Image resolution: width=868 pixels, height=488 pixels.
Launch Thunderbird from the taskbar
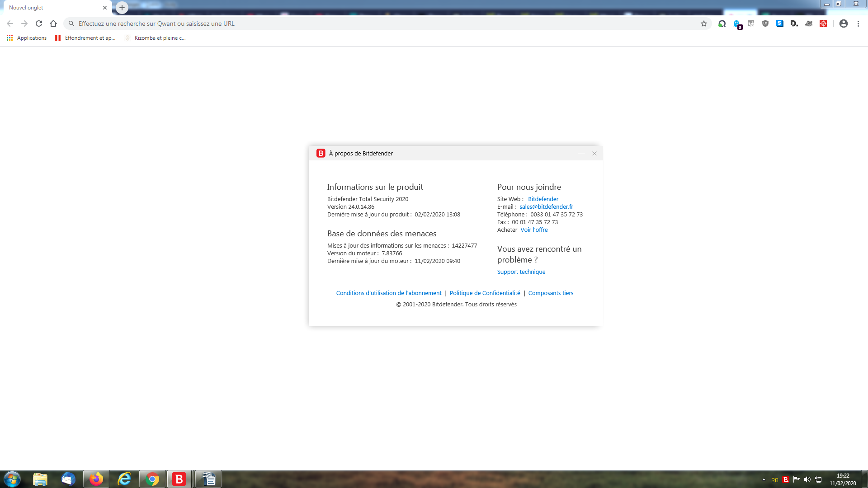click(x=68, y=479)
